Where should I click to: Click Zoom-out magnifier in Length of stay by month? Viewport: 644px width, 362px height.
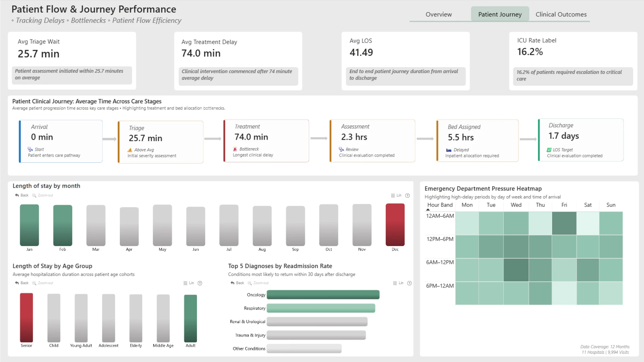click(34, 195)
